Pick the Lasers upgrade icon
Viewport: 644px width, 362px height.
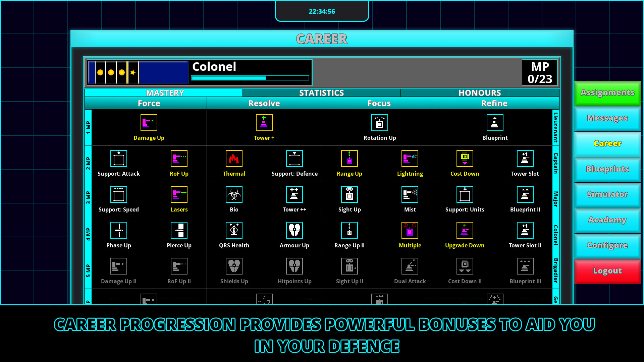[x=179, y=194]
